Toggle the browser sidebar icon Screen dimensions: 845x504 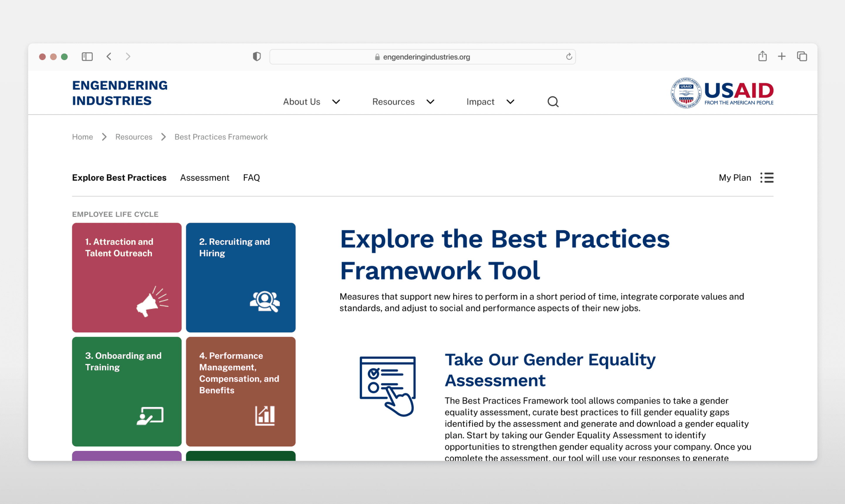pos(87,56)
